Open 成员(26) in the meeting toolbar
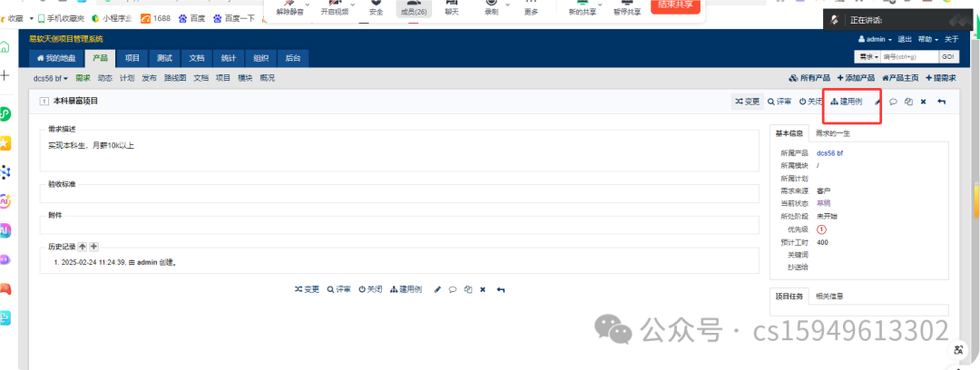 pos(413,7)
